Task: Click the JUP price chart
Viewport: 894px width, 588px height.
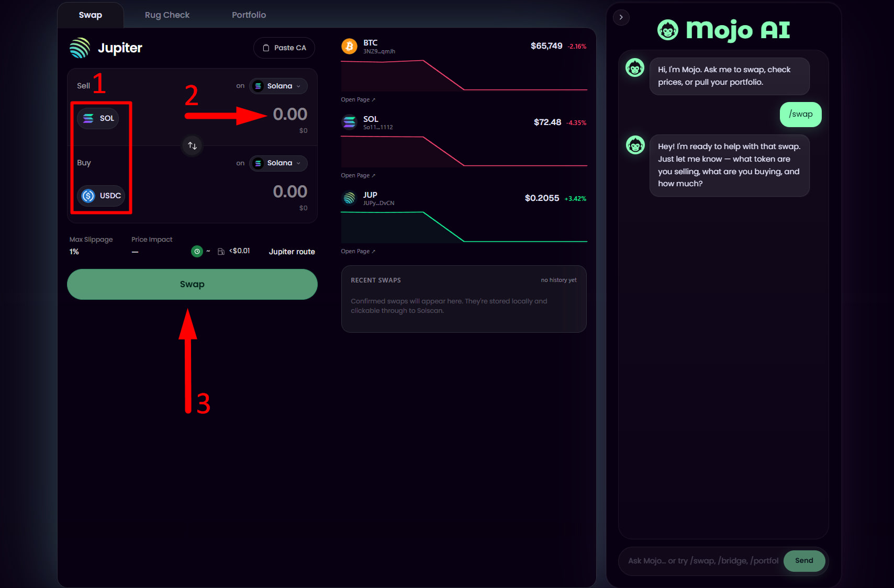Action: pyautogui.click(x=464, y=227)
